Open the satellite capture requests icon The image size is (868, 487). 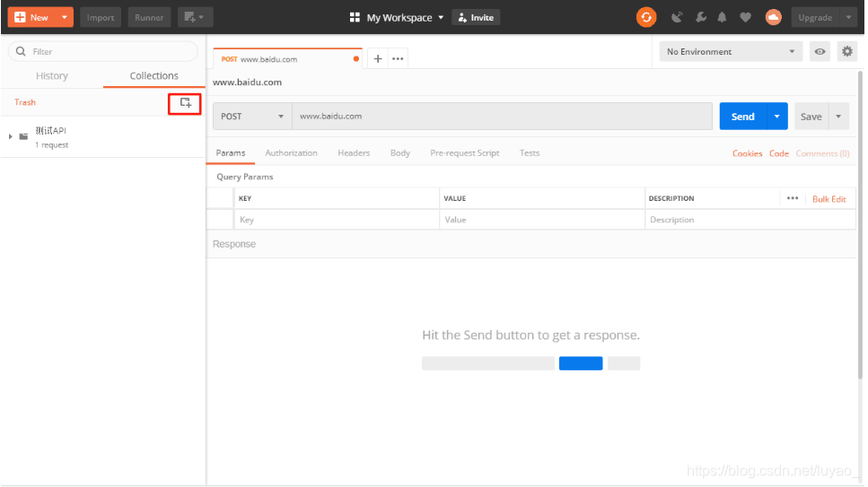[x=677, y=18]
